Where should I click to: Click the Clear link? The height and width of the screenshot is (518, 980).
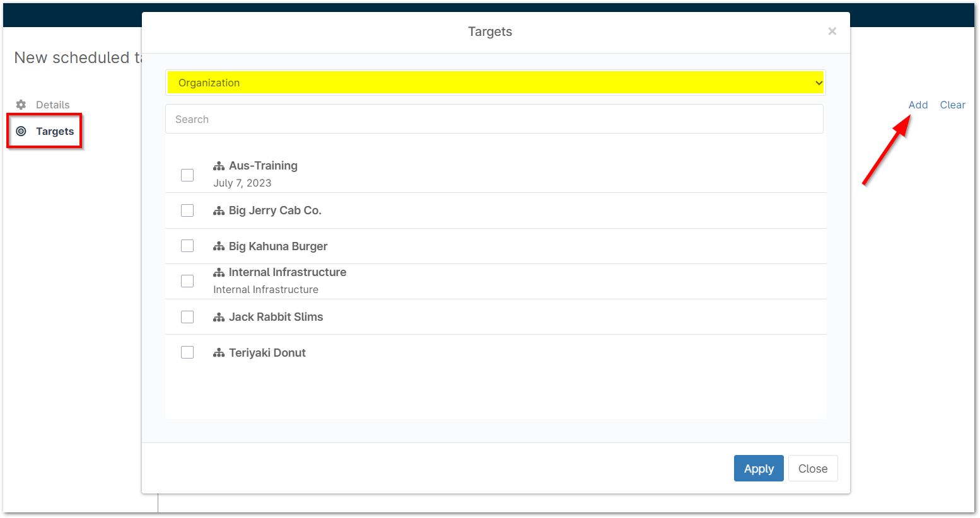coord(952,105)
